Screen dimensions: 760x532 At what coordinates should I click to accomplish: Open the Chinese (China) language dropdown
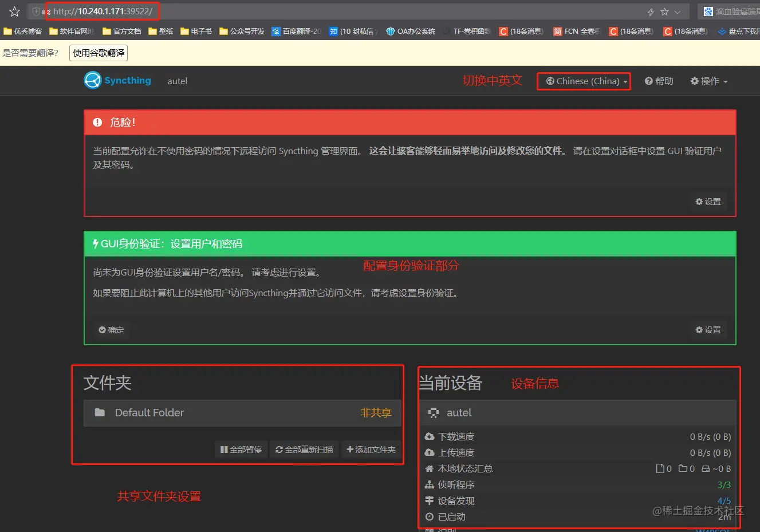coord(587,81)
